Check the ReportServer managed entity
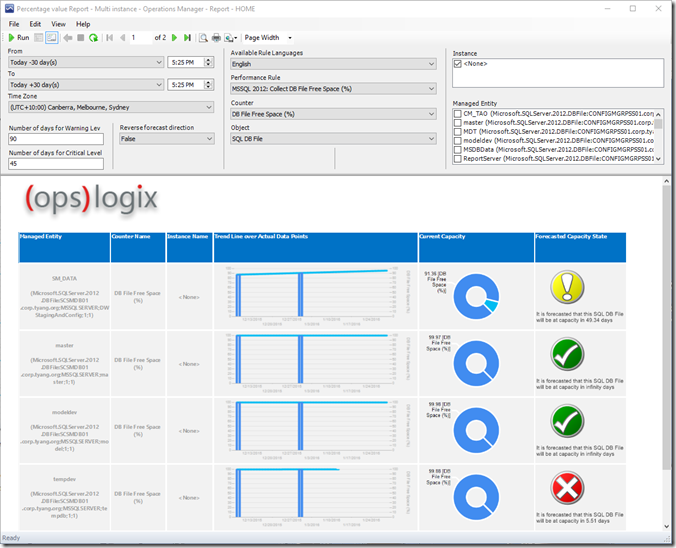The image size is (676, 548). pos(457,159)
